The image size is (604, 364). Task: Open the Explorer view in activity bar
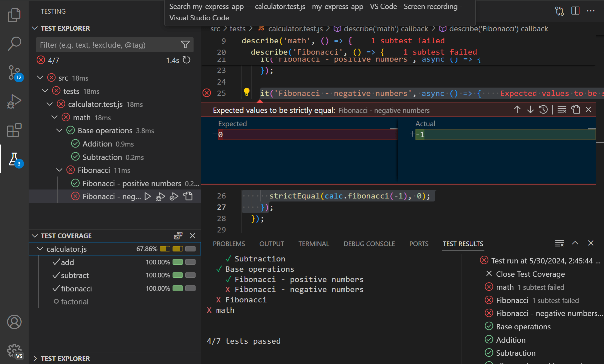point(14,15)
